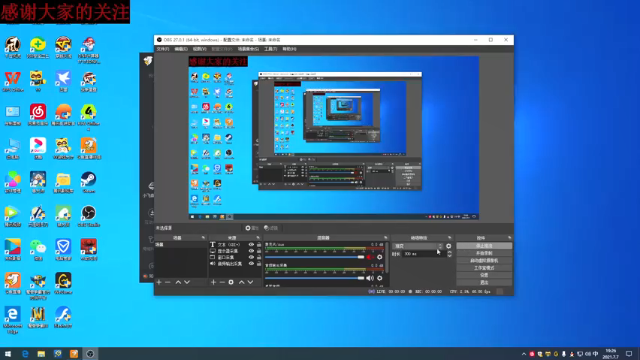Open mic/Aux audio settings gear
Viewport: 640px width, 360px height.
click(380, 257)
